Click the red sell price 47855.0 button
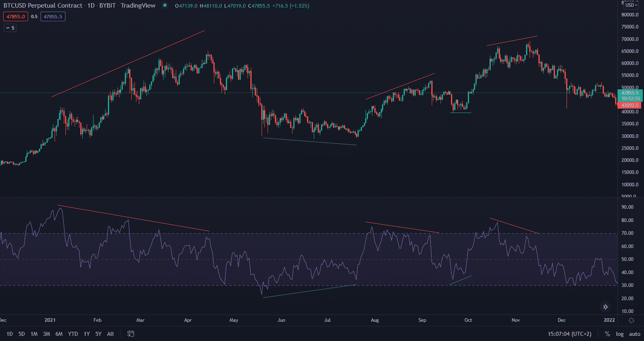The height and width of the screenshot is (341, 644). [16, 17]
